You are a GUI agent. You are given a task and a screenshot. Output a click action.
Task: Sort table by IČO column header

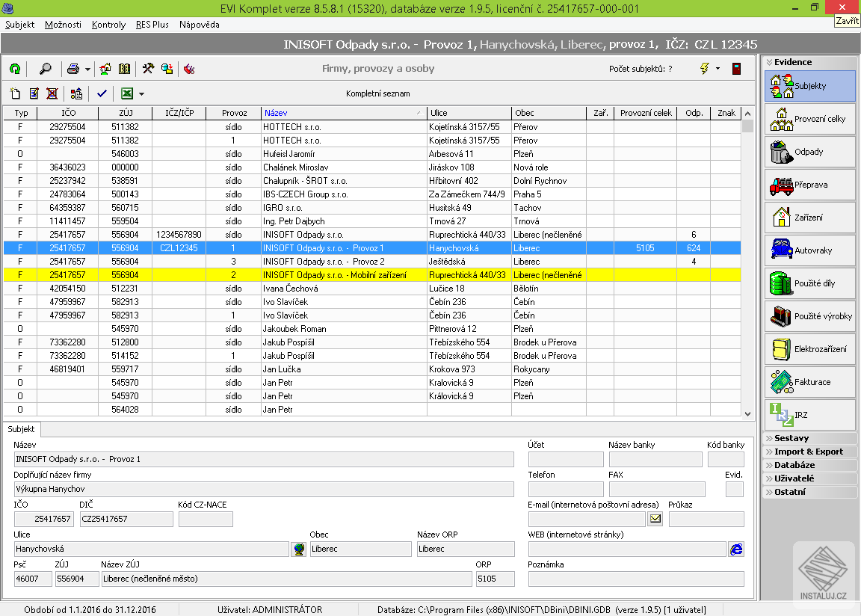click(69, 113)
